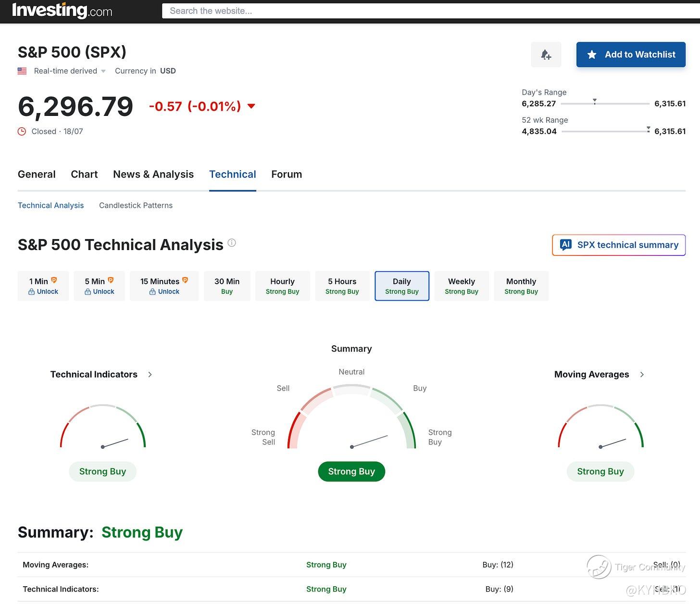Click the US flag icon
Viewport: 700px width, 606px height.
point(22,71)
